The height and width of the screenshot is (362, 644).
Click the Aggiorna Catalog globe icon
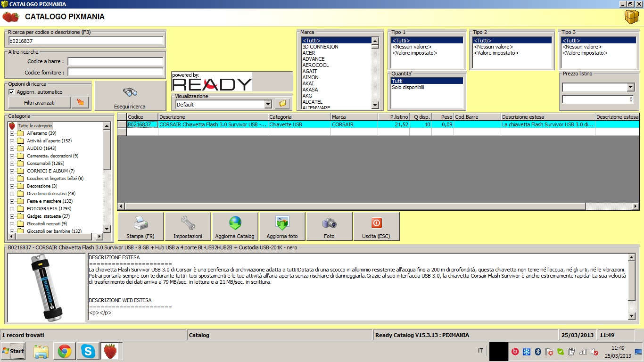(235, 223)
